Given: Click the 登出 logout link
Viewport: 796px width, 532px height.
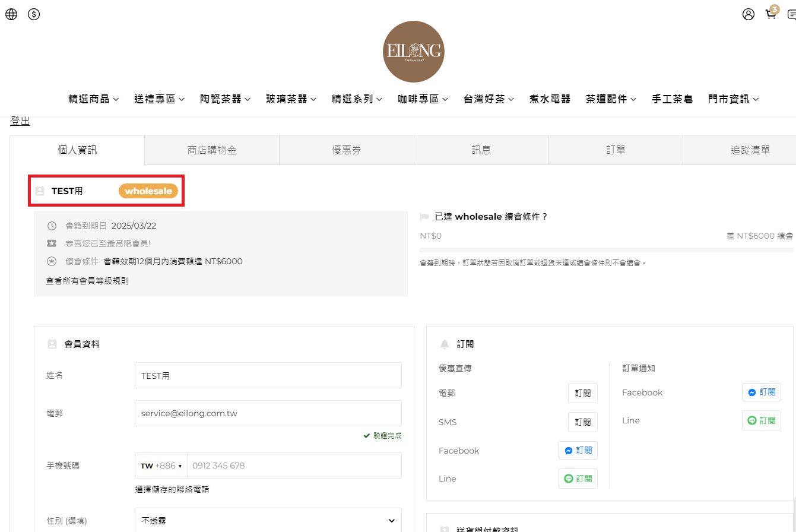Looking at the screenshot, I should tap(20, 121).
